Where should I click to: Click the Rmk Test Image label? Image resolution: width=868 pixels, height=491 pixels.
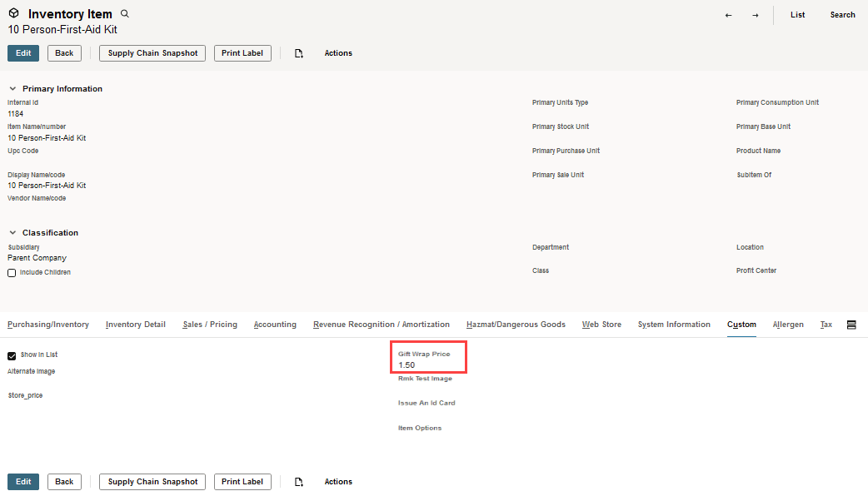point(425,378)
